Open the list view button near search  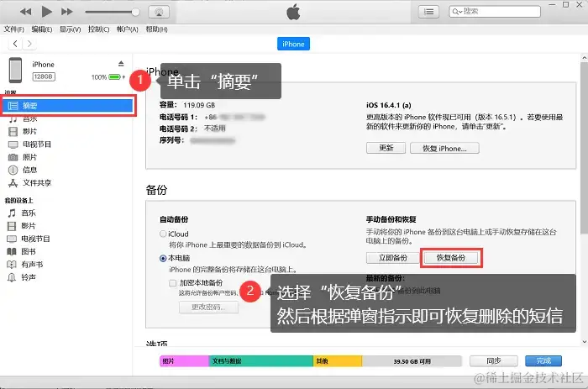(x=428, y=12)
